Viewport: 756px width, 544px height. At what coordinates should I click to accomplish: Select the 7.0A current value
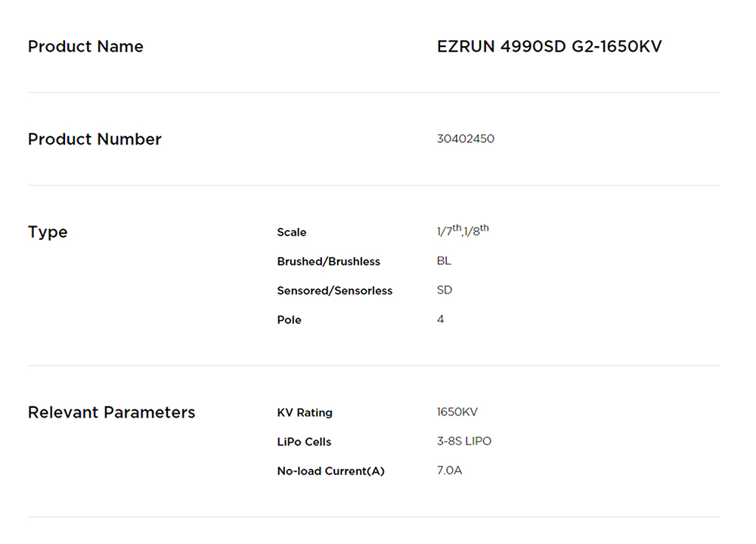pos(450,471)
